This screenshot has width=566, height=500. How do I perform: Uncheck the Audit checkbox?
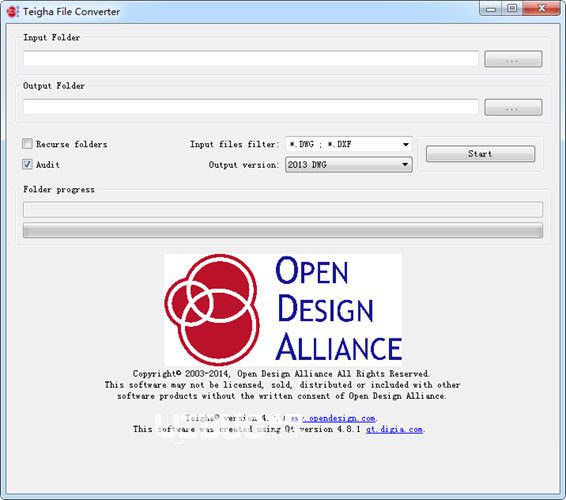click(27, 164)
